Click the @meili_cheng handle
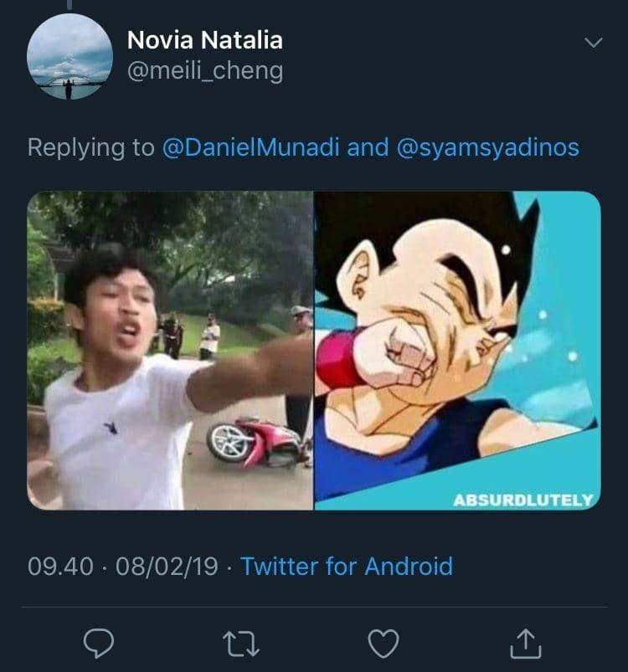Viewport: 628px width, 672px height. [204, 70]
